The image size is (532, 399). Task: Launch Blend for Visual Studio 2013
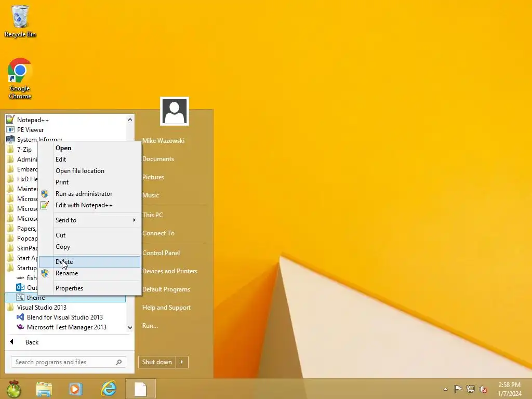[66, 317]
